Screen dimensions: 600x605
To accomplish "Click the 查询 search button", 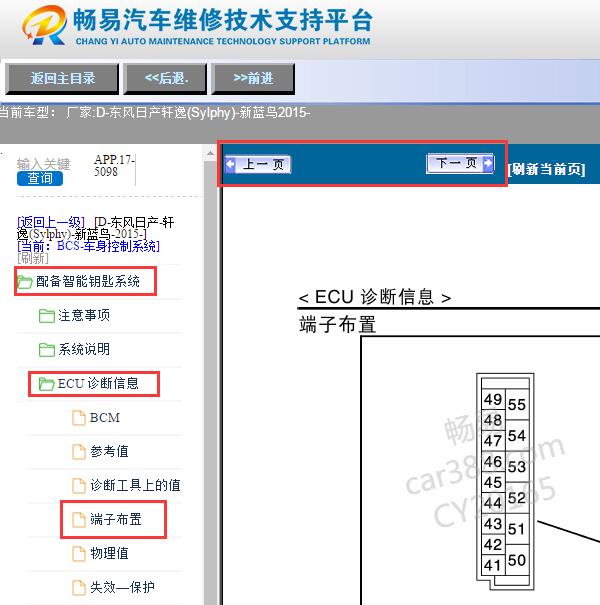I will coord(40,179).
